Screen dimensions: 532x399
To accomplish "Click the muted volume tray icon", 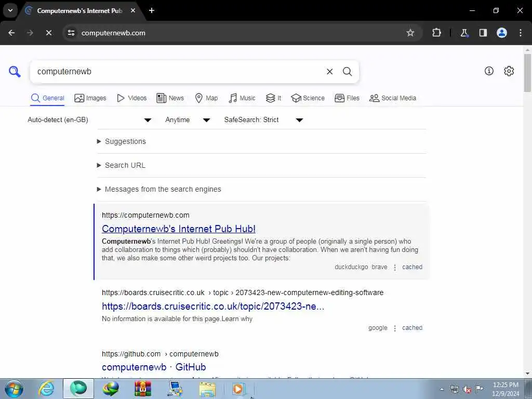I will [467, 389].
